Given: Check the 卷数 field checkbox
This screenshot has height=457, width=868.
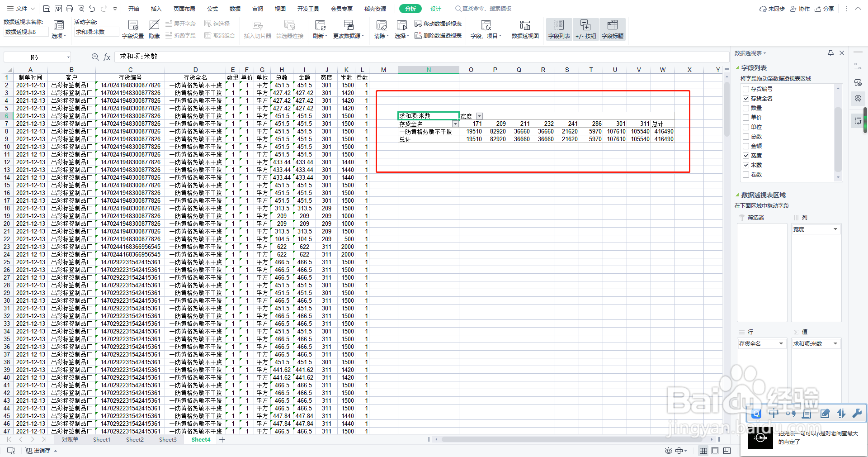Looking at the screenshot, I should coord(746,175).
